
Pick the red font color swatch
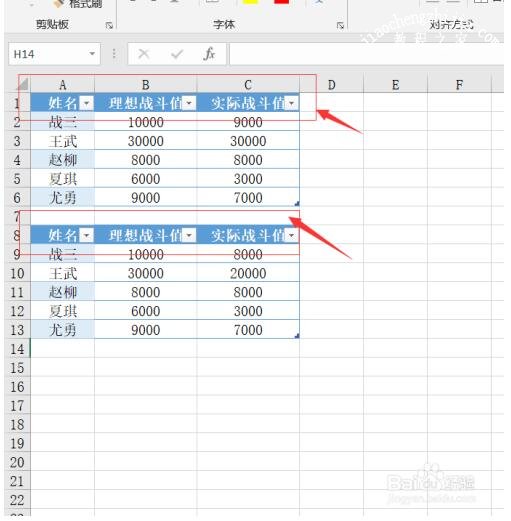pos(281,2)
